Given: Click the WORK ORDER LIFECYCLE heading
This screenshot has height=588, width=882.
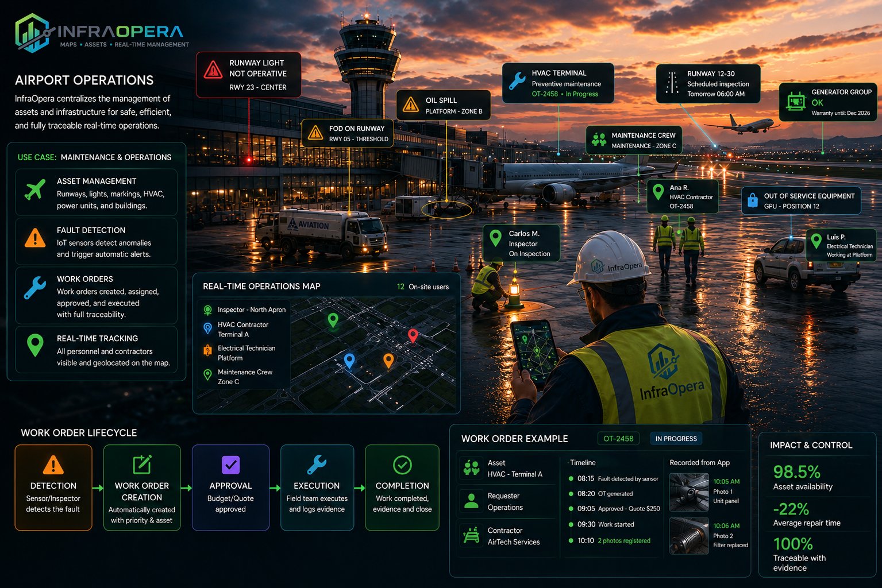Looking at the screenshot, I should [79, 433].
